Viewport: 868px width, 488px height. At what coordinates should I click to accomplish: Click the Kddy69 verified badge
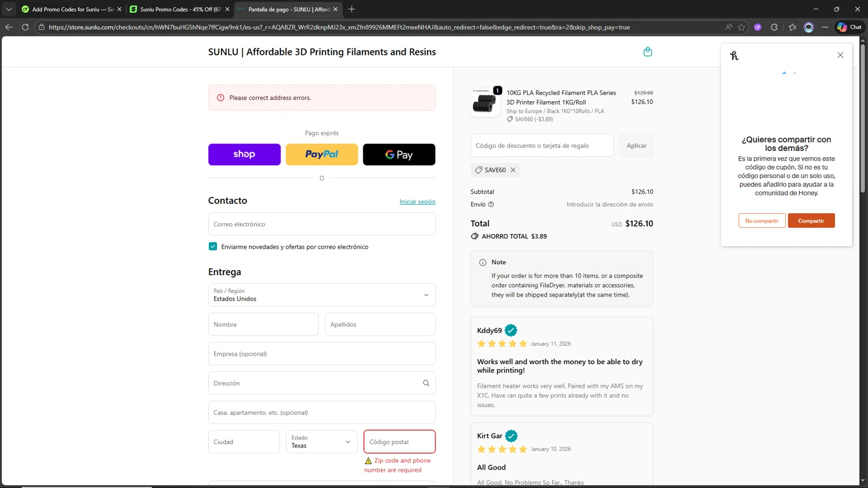[511, 330]
